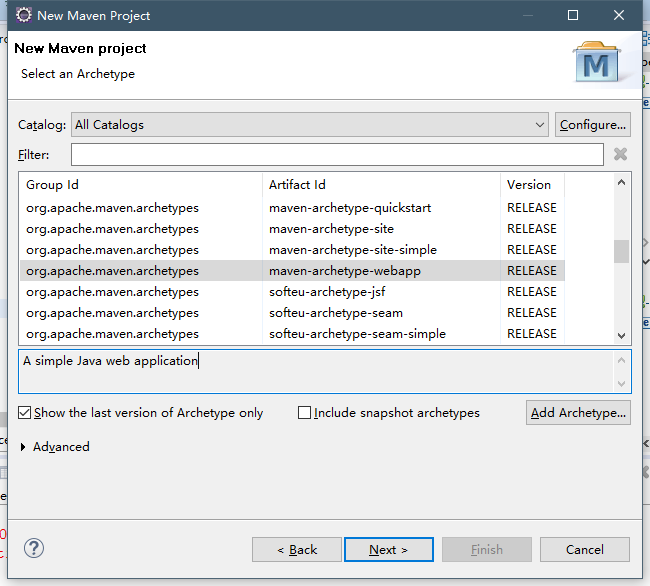Image resolution: width=650 pixels, height=586 pixels.
Task: Open the Catalog dropdown
Action: point(310,125)
